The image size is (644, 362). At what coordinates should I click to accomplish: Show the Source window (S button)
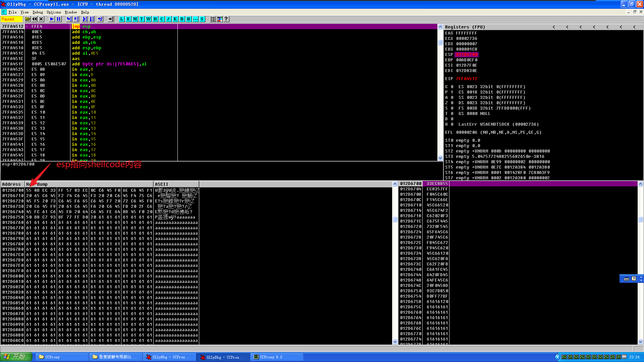click(202, 19)
